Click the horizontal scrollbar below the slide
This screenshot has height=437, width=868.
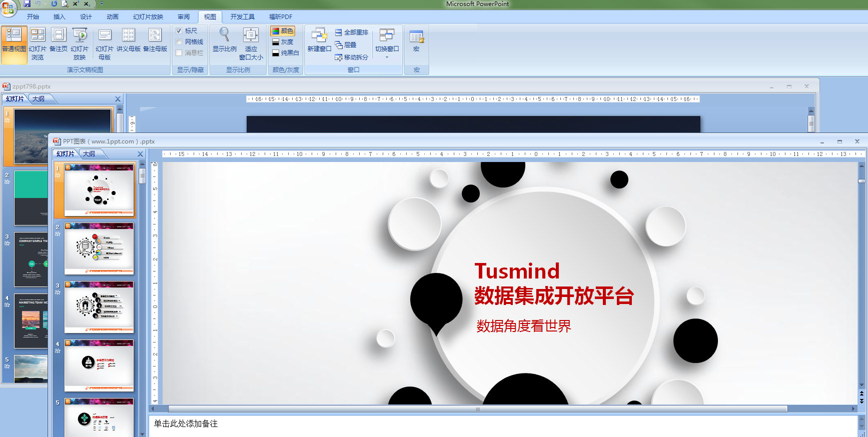(x=478, y=409)
